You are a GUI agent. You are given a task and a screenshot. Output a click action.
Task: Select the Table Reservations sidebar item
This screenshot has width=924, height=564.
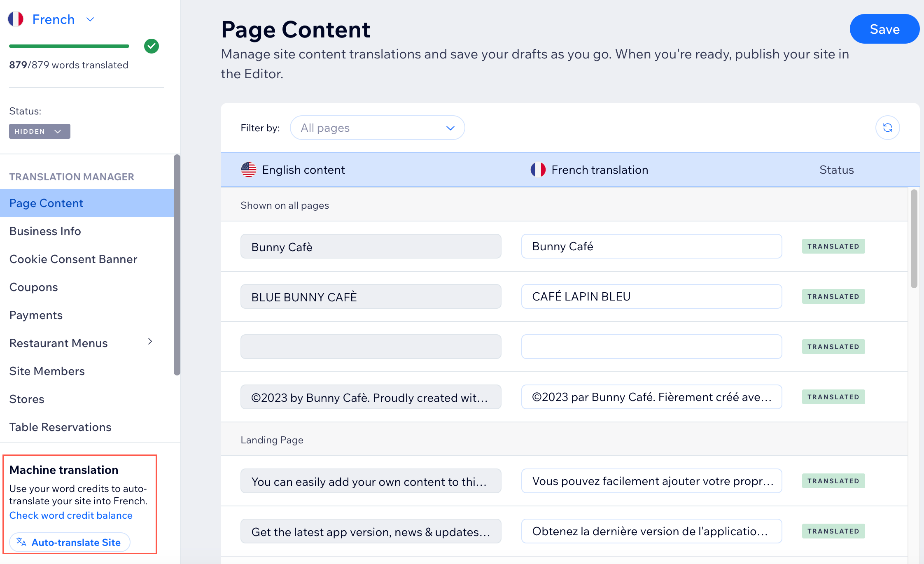[x=59, y=427]
